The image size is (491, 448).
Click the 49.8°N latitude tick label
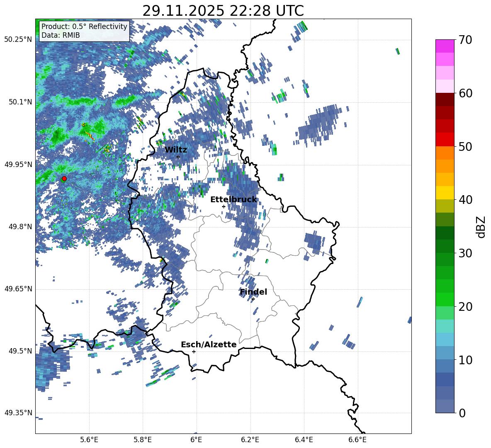point(20,227)
